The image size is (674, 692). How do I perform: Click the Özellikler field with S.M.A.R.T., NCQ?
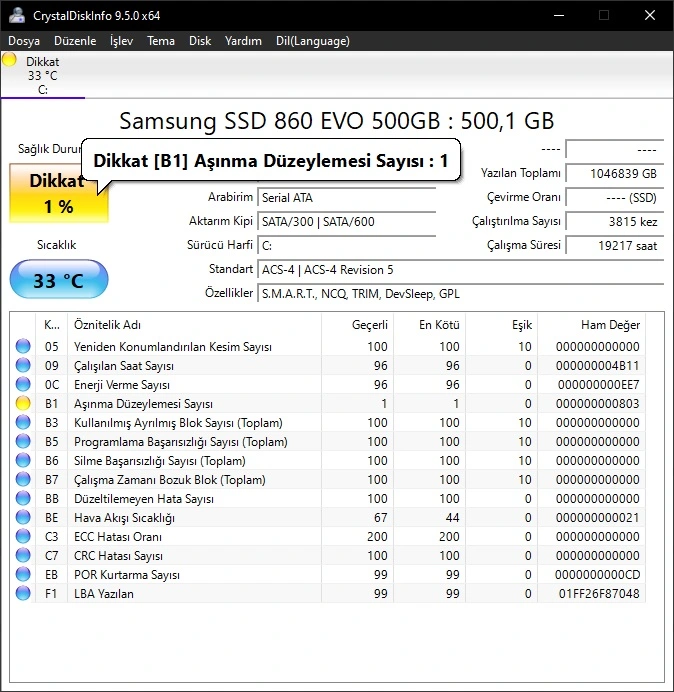coord(461,293)
